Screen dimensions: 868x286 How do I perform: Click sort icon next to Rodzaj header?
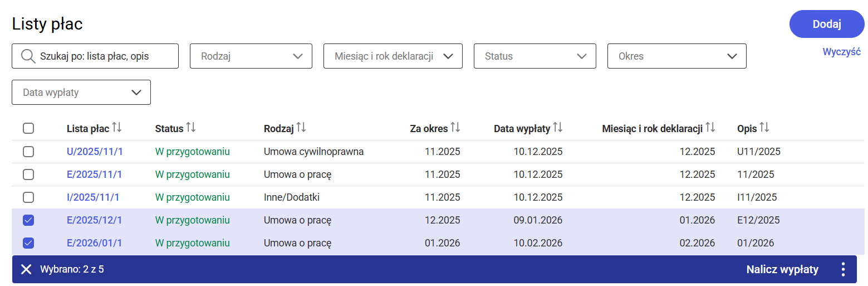tap(301, 128)
